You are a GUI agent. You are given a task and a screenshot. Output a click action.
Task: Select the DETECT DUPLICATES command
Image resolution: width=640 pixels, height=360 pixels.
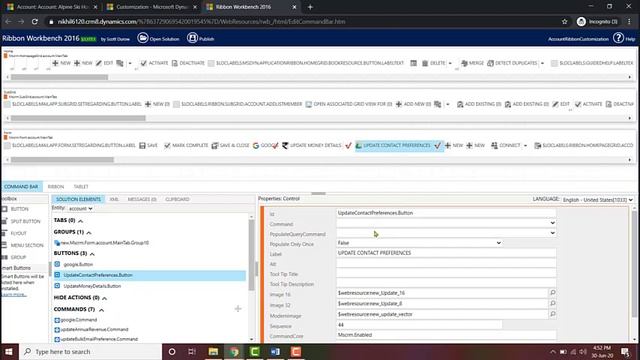[512, 63]
